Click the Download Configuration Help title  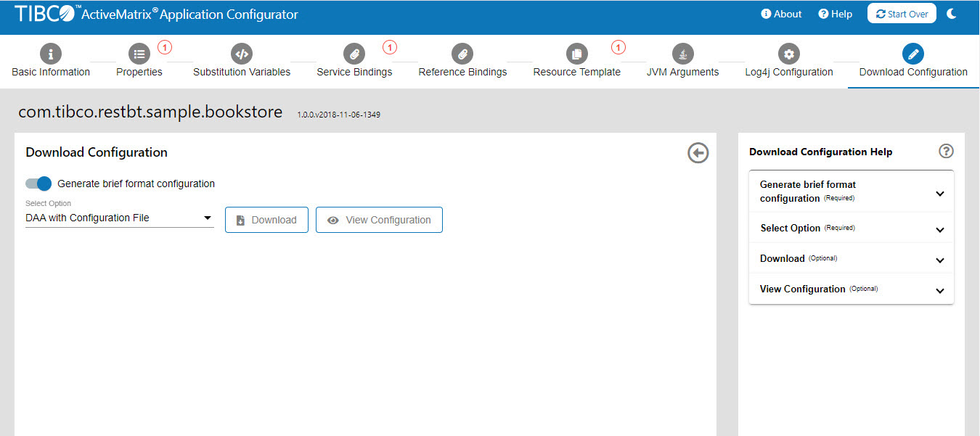tap(821, 152)
